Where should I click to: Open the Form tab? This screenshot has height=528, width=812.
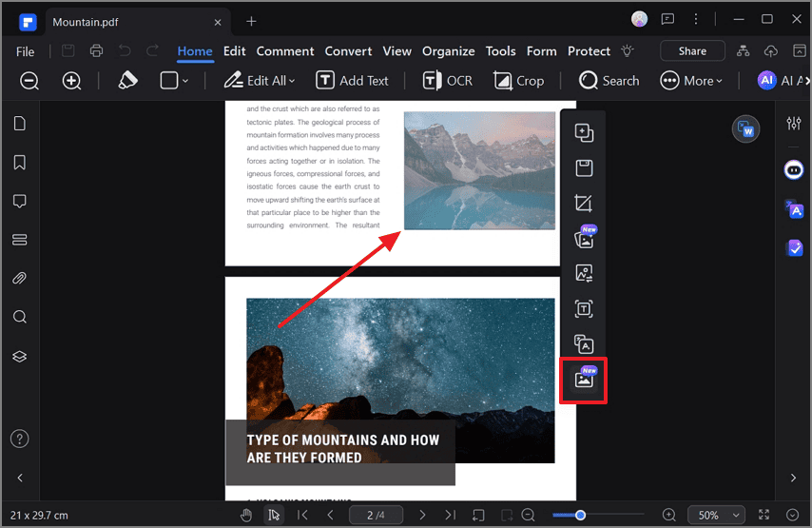[541, 51]
